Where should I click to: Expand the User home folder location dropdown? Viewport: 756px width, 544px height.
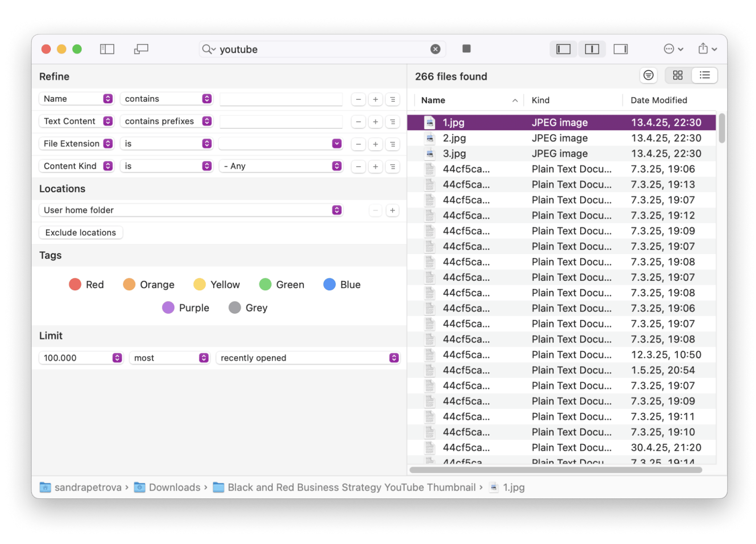pyautogui.click(x=190, y=210)
